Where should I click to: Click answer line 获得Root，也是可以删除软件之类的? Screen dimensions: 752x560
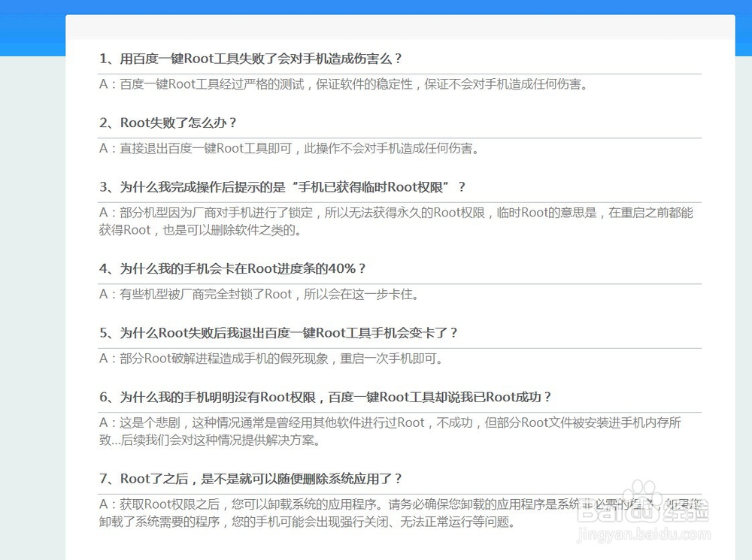(201, 230)
